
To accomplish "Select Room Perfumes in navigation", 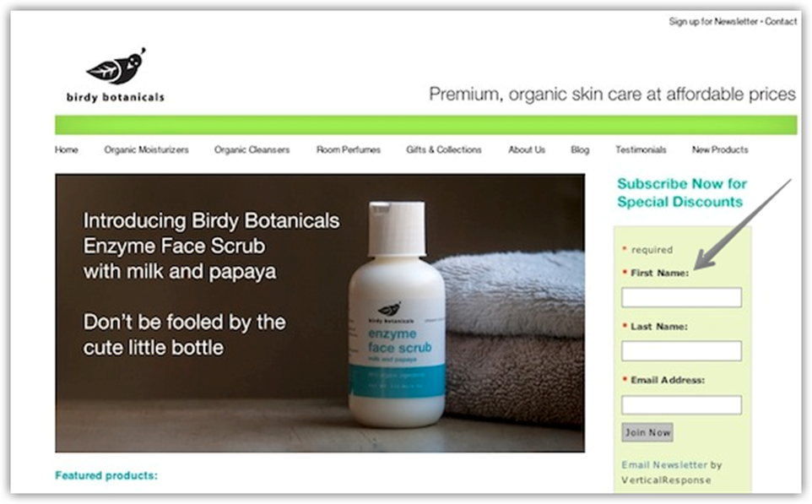I will point(349,149).
